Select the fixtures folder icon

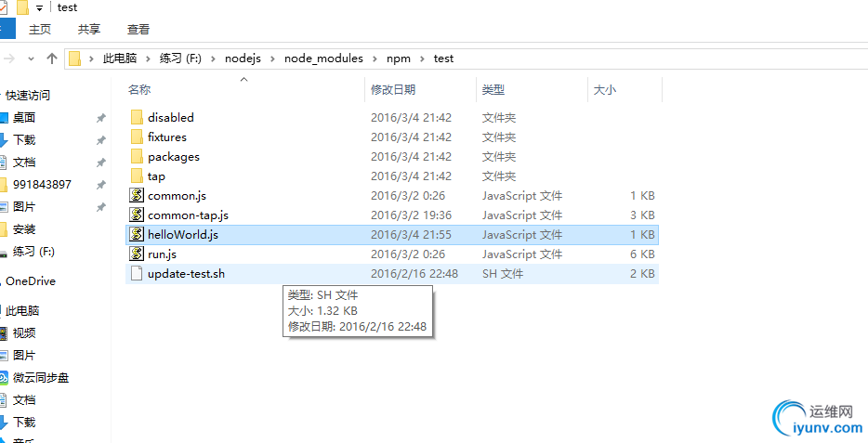click(137, 137)
